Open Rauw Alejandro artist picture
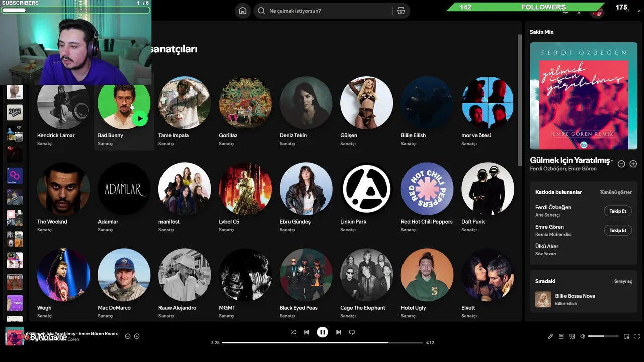 click(185, 275)
